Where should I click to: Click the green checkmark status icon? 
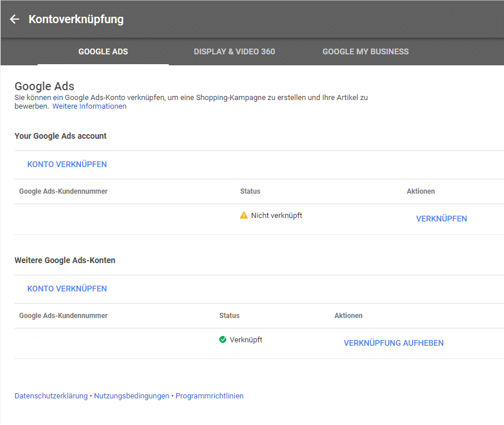[x=223, y=339]
